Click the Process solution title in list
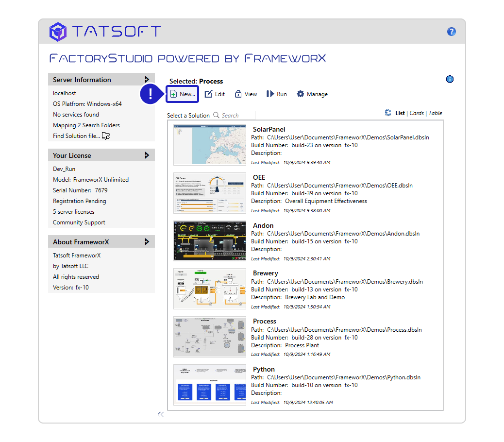The height and width of the screenshot is (442, 504). coord(265,321)
